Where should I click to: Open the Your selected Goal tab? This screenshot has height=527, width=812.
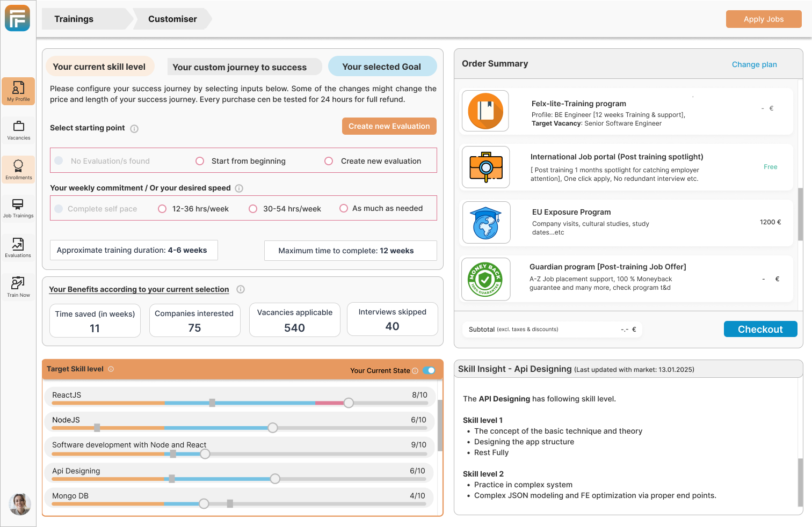tap(382, 65)
